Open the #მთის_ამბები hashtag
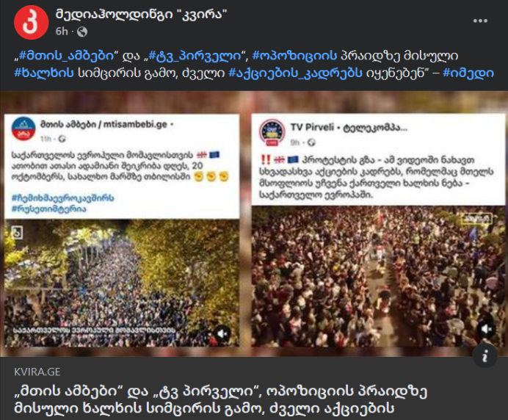This screenshot has height=420, width=508. pyautogui.click(x=66, y=56)
